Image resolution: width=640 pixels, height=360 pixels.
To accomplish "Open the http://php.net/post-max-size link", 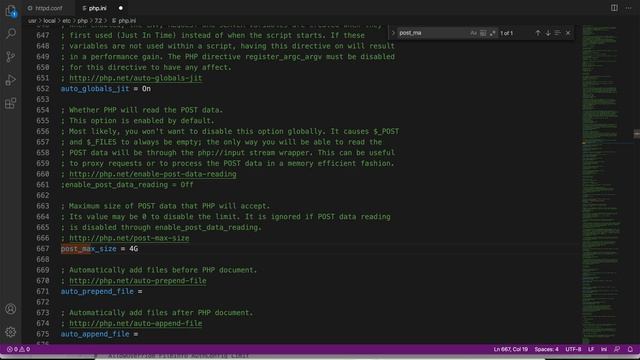I will (x=129, y=238).
